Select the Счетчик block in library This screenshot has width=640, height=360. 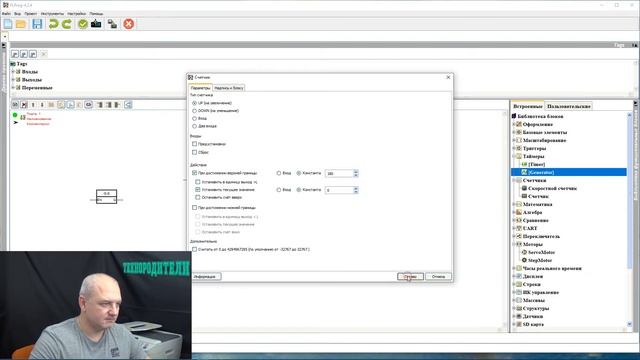click(x=538, y=196)
